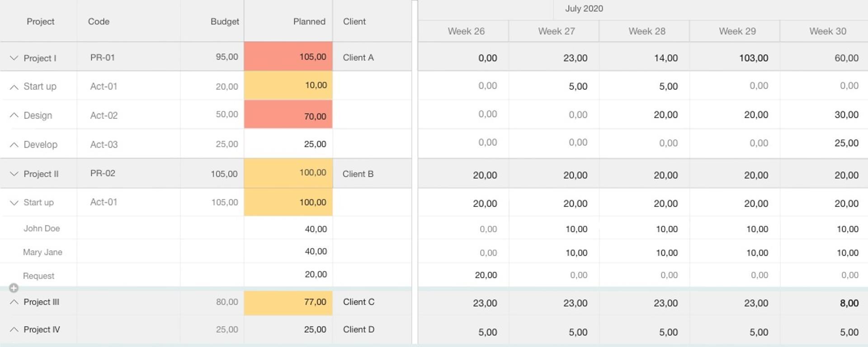The image size is (868, 347).
Task: Click the Client C cell
Action: point(359,302)
